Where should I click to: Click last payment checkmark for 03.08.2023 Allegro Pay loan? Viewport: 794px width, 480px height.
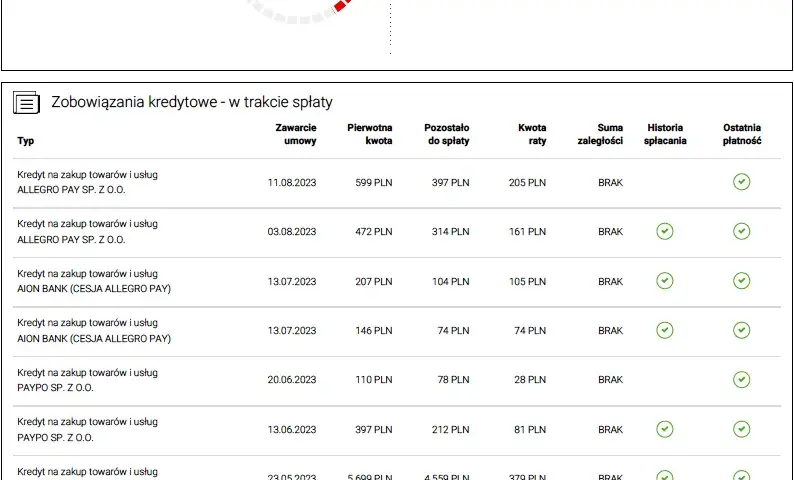point(741,231)
